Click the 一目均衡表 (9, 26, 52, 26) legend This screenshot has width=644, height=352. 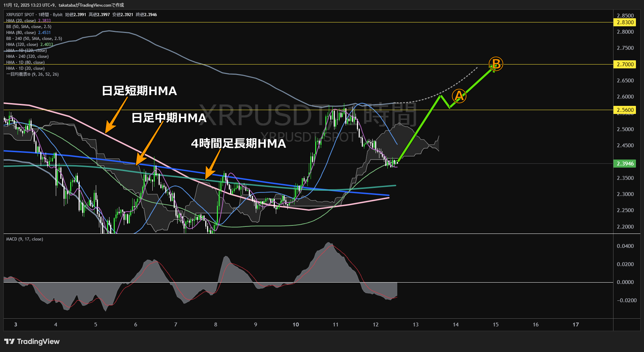(x=32, y=74)
